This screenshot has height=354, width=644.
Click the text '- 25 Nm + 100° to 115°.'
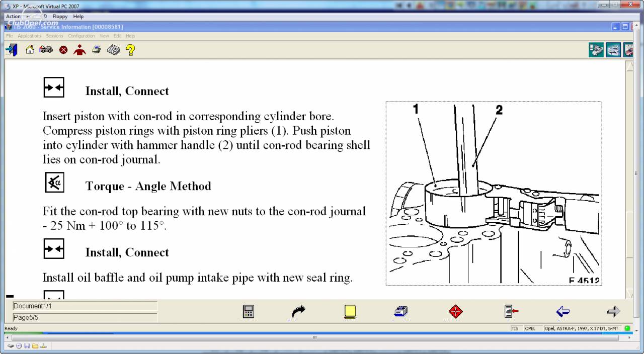[104, 226]
